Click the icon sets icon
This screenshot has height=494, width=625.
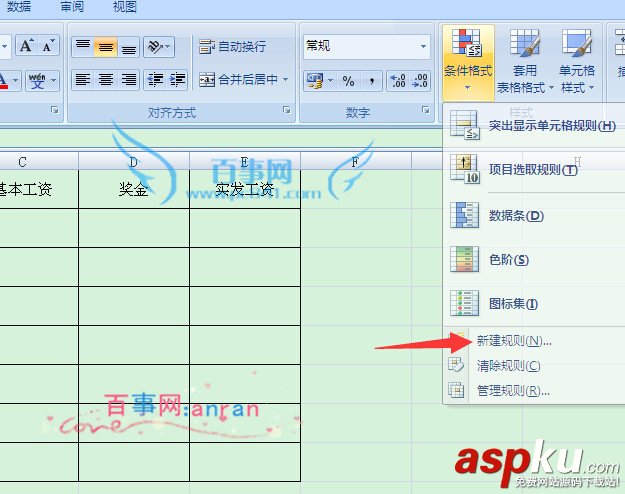point(464,303)
